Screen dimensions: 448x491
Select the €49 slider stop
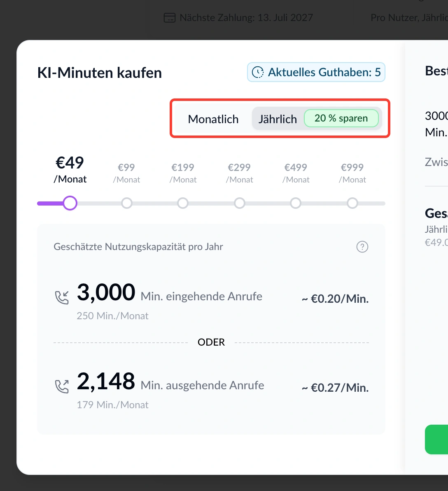pos(70,203)
